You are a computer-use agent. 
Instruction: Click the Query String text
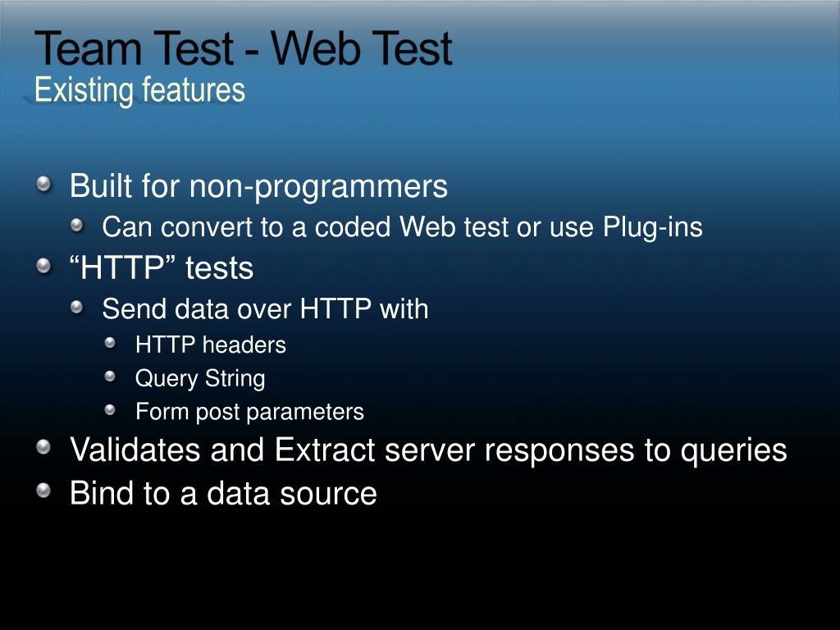[x=200, y=379]
